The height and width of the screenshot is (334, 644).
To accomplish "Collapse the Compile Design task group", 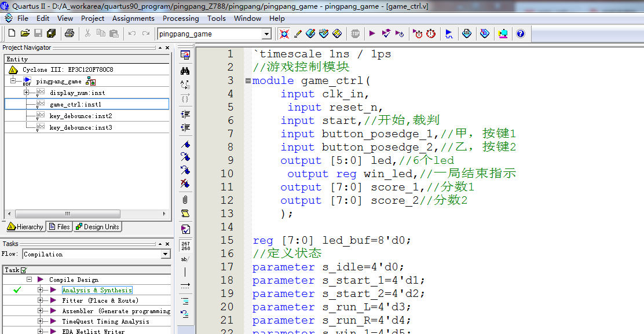I will click(x=29, y=280).
